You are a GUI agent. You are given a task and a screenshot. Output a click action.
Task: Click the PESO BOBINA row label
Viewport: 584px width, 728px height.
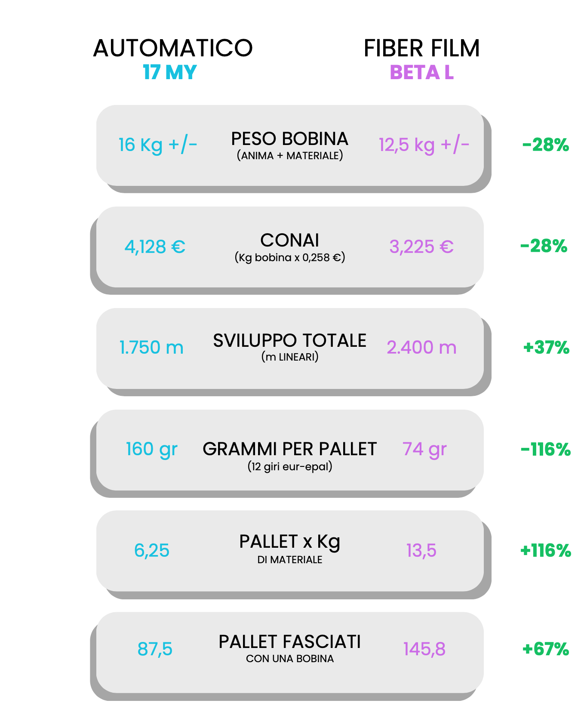point(290,139)
